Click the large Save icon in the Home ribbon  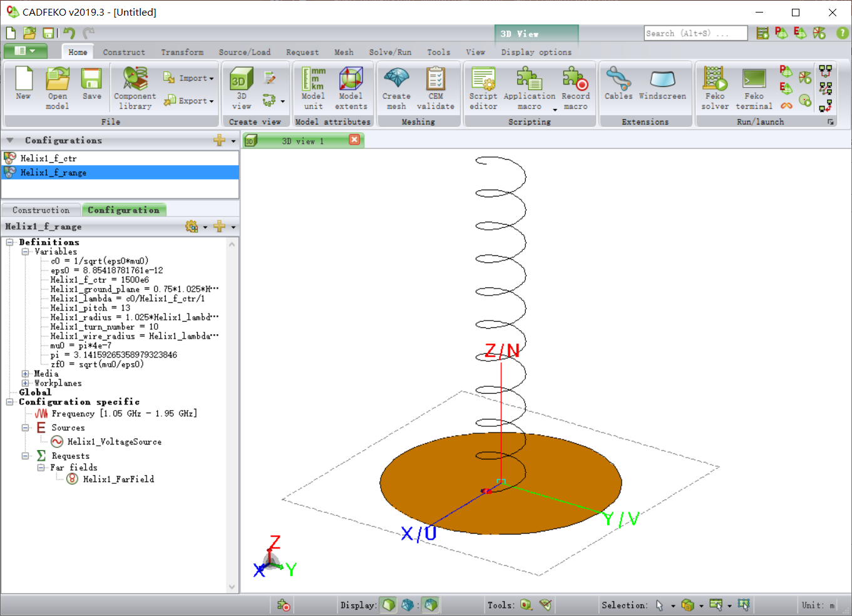(91, 85)
